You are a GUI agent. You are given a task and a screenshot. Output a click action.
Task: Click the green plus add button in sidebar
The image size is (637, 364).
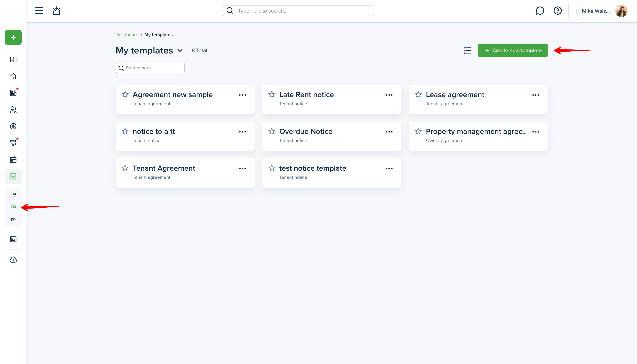13,38
